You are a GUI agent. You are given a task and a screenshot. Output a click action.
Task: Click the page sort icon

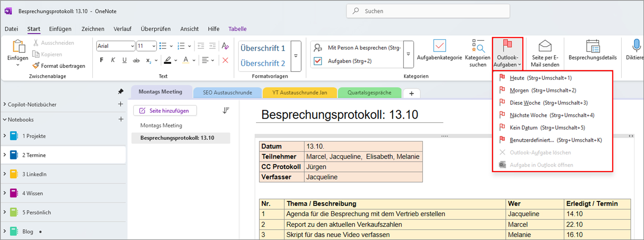(226, 111)
